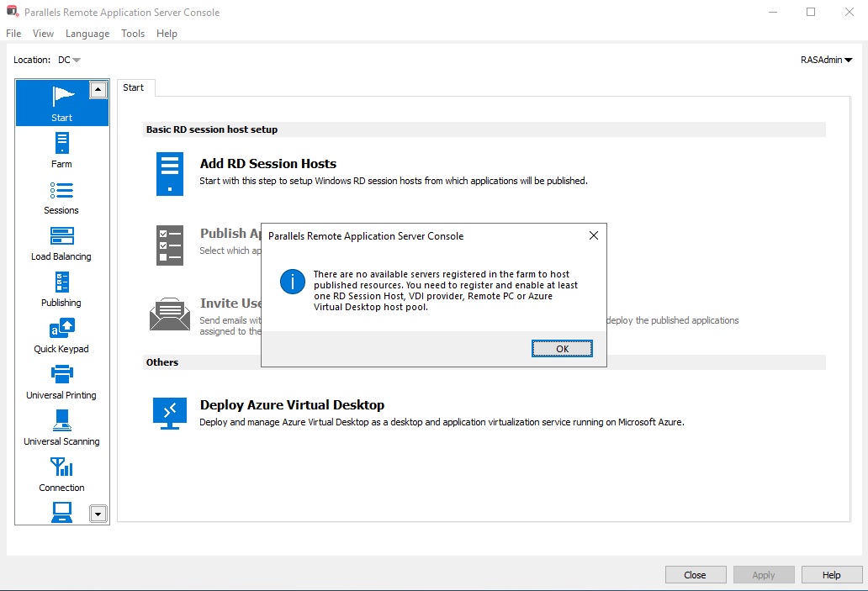Open the Quick Keypad category icon
The image size is (868, 591).
pyautogui.click(x=61, y=328)
